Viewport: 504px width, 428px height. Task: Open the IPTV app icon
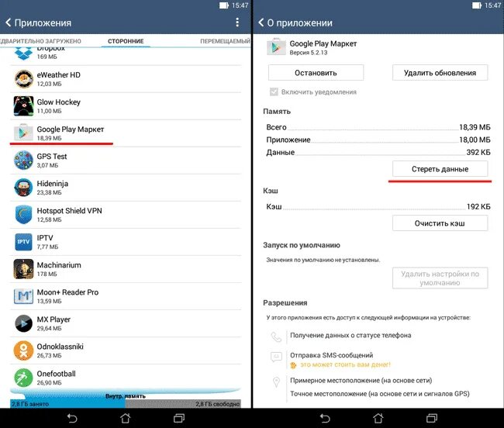pyautogui.click(x=23, y=242)
